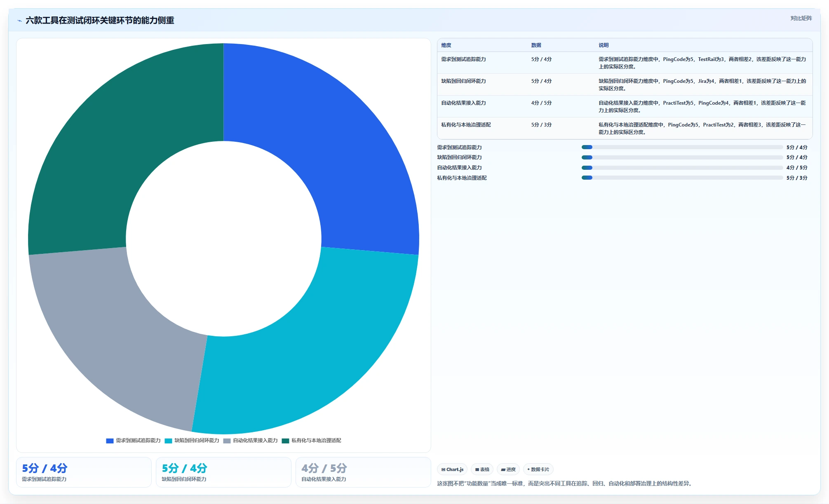Click table data value 5分 / 3分

point(541,125)
